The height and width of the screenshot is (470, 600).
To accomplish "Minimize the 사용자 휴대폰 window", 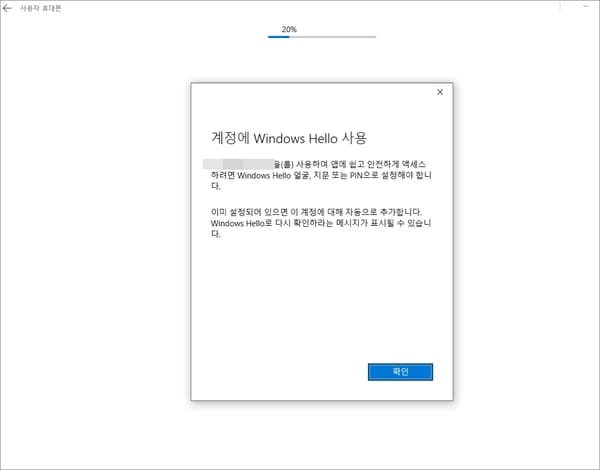I will pyautogui.click(x=585, y=7).
